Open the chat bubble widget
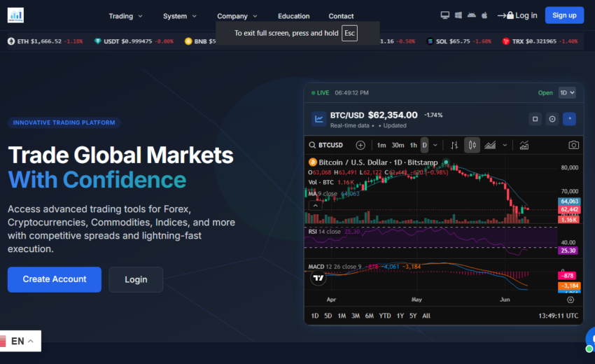The image size is (595, 364). click(x=591, y=339)
